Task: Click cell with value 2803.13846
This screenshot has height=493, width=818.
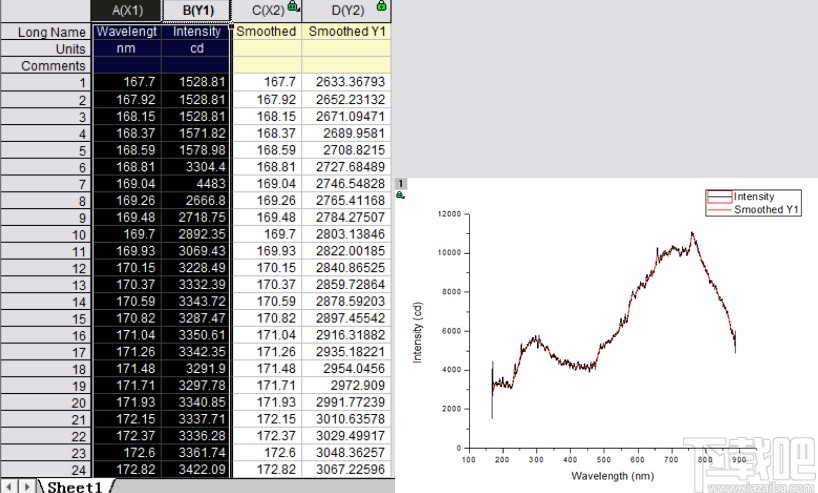Action: click(x=346, y=234)
